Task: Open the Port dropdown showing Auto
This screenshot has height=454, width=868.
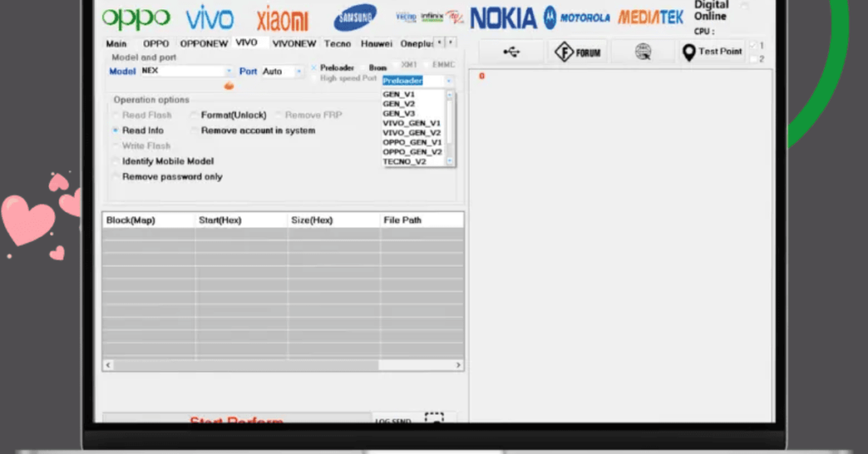Action: 281,71
